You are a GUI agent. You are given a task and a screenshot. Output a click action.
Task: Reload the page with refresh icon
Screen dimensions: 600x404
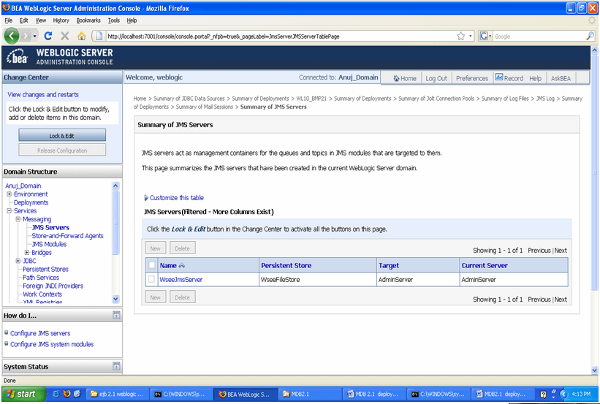pyautogui.click(x=48, y=36)
